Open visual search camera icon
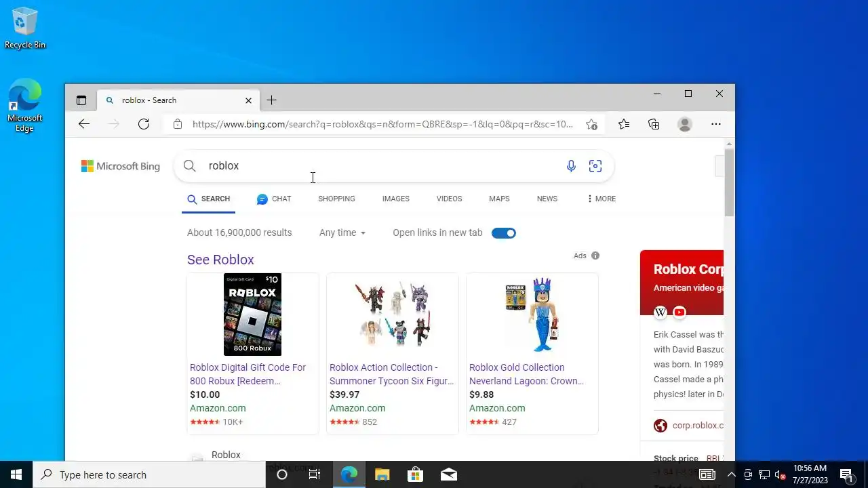This screenshot has height=488, width=868. (x=595, y=166)
